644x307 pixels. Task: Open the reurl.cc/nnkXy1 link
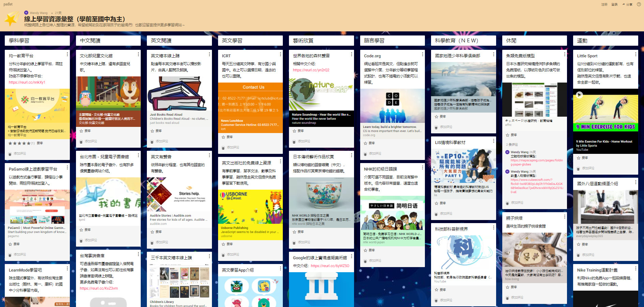click(x=27, y=82)
